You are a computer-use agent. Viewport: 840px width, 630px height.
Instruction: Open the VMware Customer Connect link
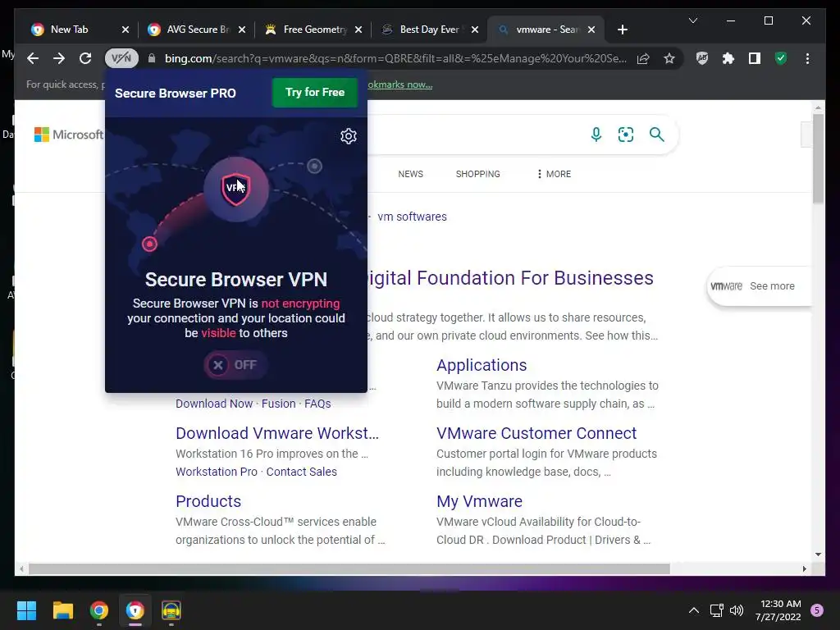tap(536, 433)
